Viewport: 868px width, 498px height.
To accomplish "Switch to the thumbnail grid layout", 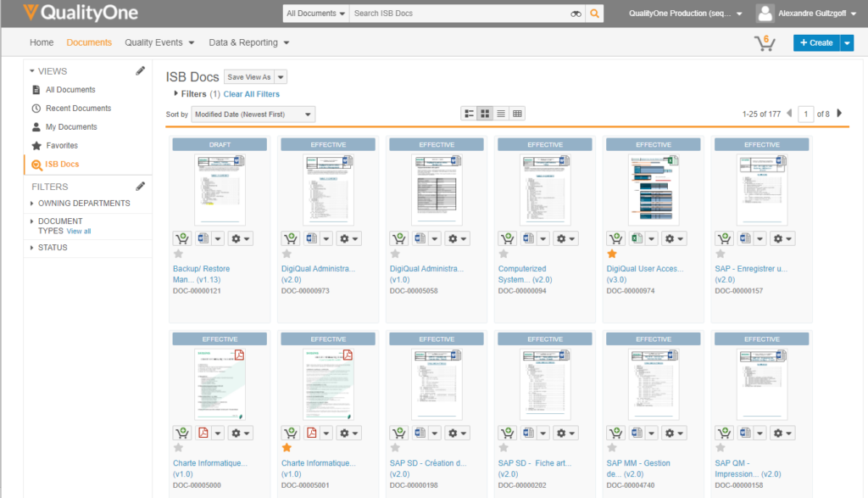I will [485, 114].
